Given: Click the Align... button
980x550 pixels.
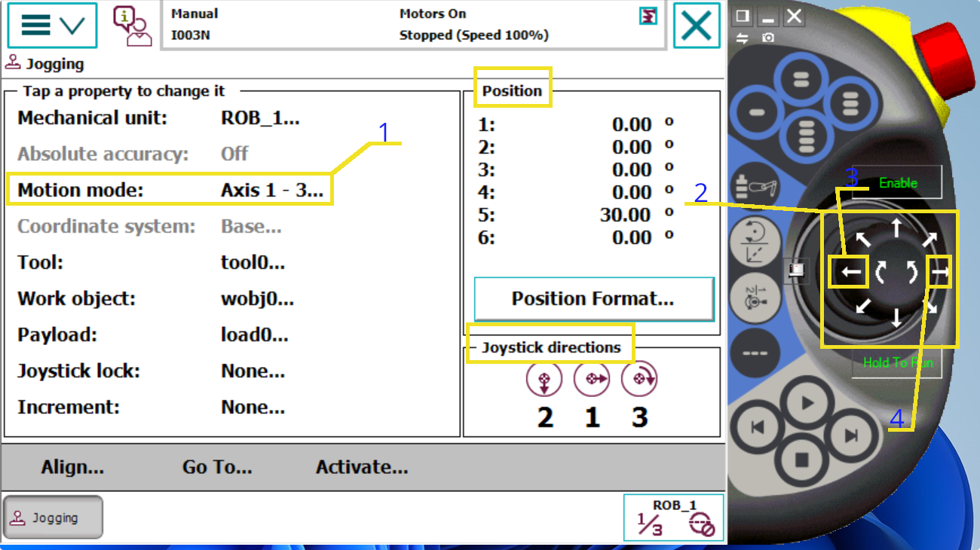Looking at the screenshot, I should click(72, 467).
